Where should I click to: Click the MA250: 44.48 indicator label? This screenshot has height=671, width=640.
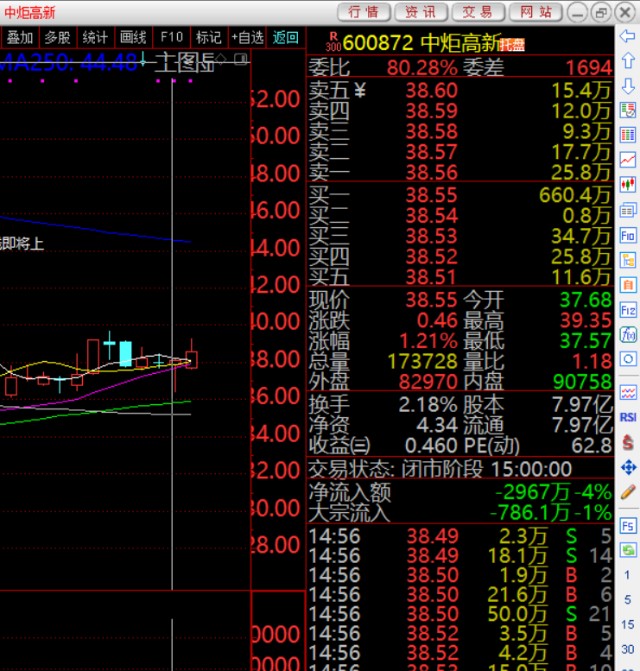(x=68, y=63)
